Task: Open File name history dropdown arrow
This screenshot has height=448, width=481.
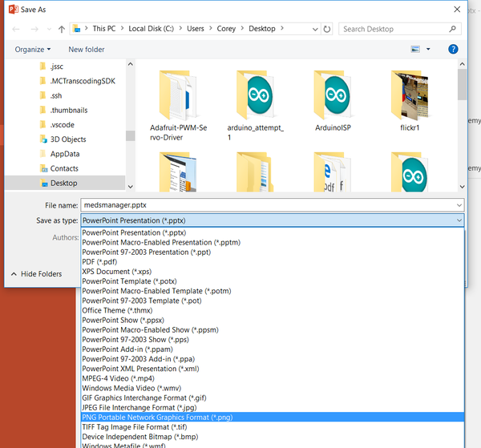Action: click(459, 205)
